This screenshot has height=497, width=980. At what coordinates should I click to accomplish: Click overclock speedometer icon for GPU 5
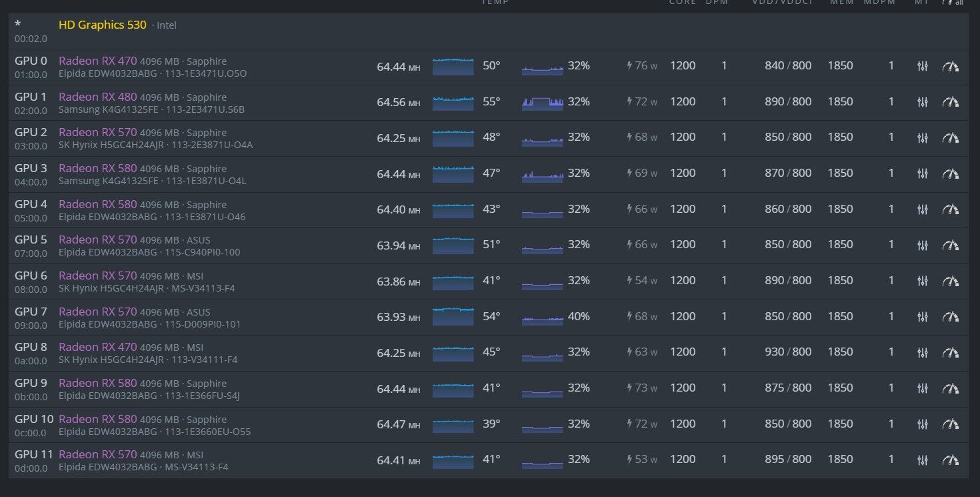point(951,245)
